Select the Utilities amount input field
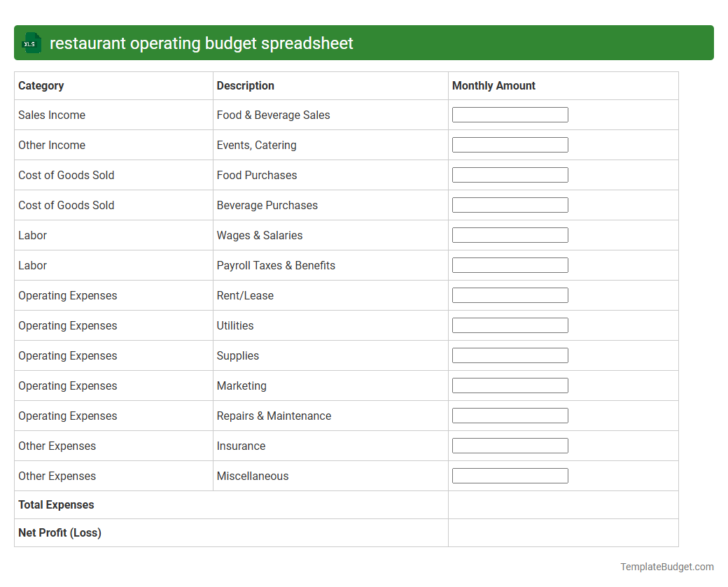Screen dimensions: 728x587 pyautogui.click(x=510, y=325)
